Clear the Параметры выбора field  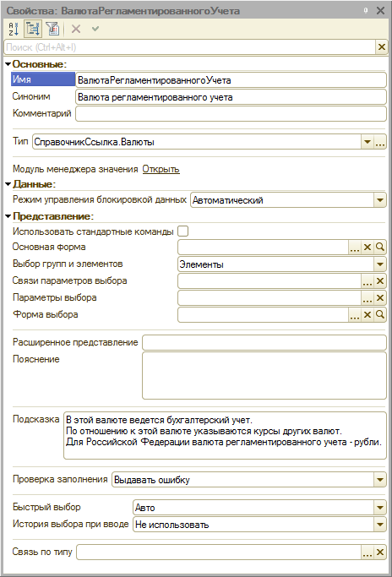click(380, 298)
